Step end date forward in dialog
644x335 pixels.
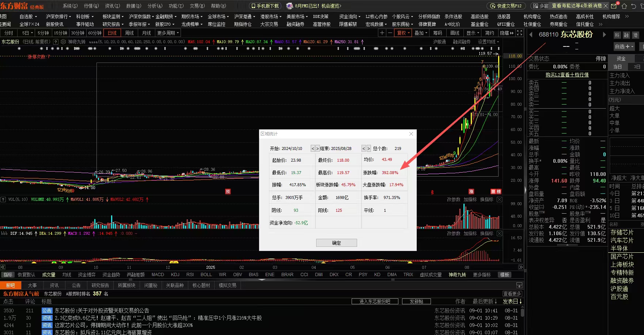pyautogui.click(x=368, y=148)
